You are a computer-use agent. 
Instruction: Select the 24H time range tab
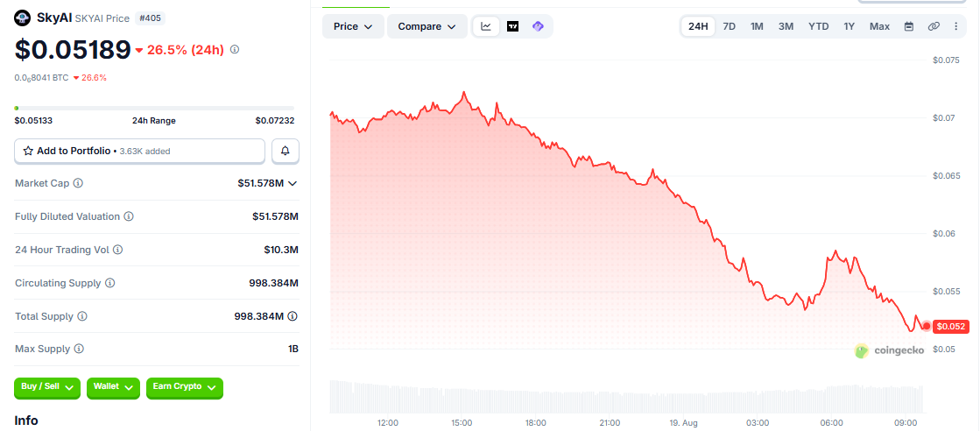click(x=698, y=26)
